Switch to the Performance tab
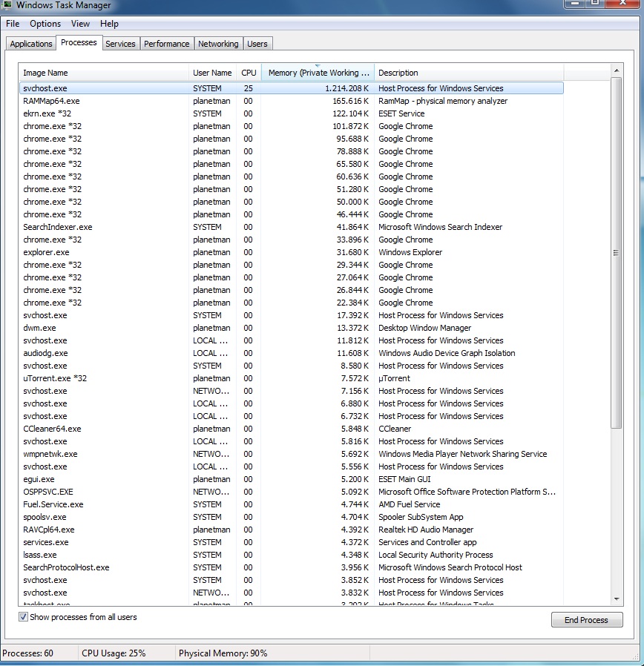Image resolution: width=644 pixels, height=666 pixels. pyautogui.click(x=166, y=44)
